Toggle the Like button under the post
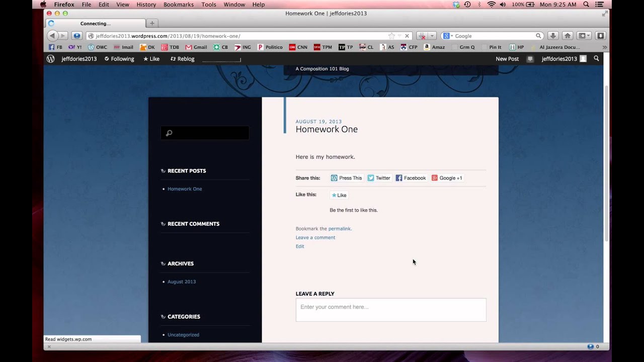Viewport: 644px width, 362px height. point(339,195)
